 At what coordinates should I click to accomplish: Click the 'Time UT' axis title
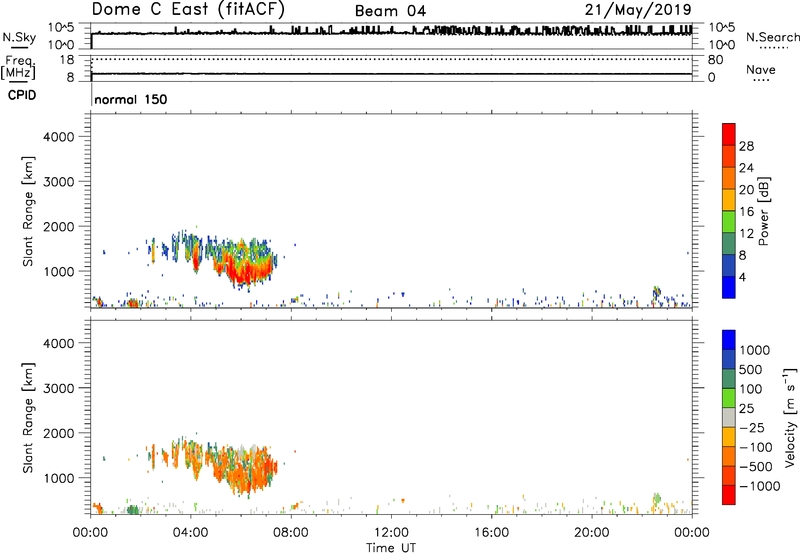click(x=391, y=547)
